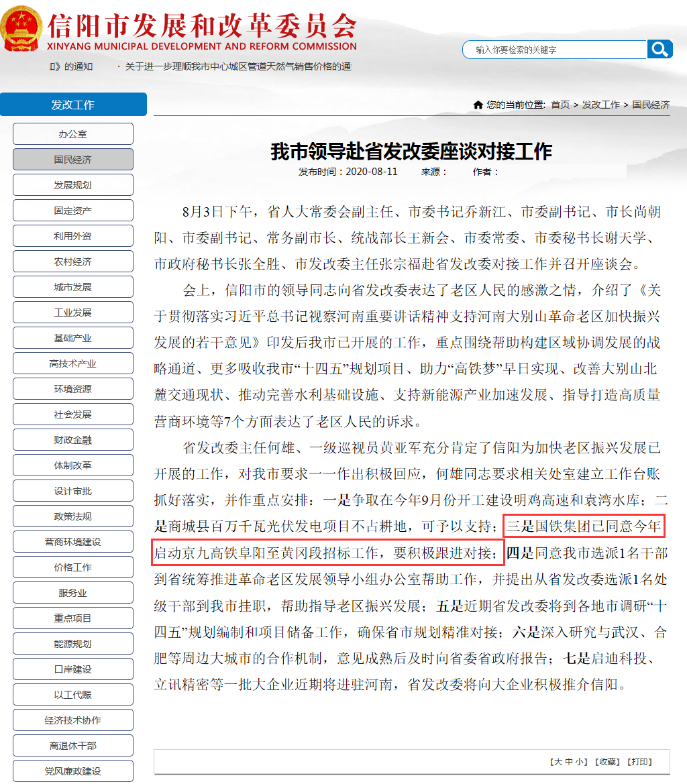
Task: Open 以工代赈 sidebar item
Action: [x=73, y=695]
